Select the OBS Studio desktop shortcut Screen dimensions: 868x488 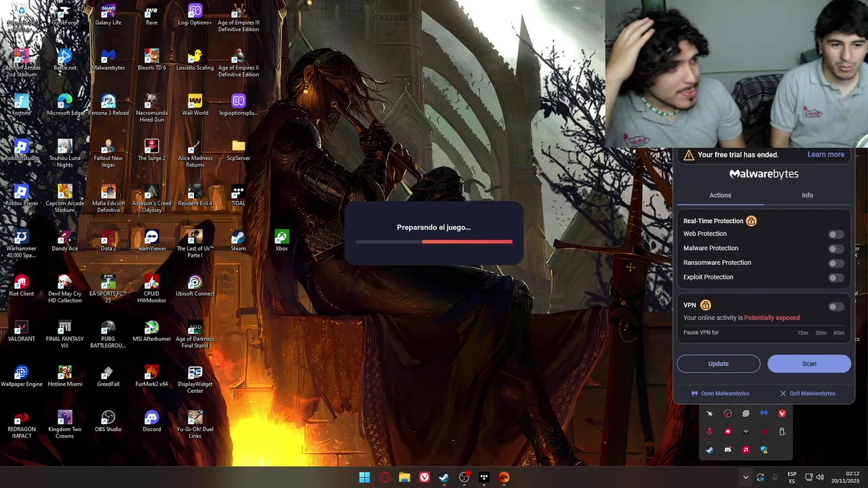pos(108,422)
